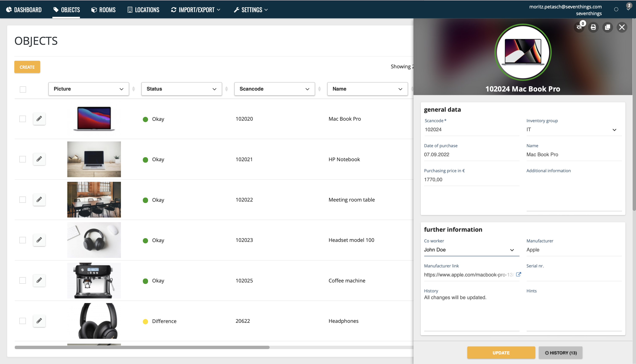The height and width of the screenshot is (364, 636).
Task: Check the select-all checkbox in header
Action: click(23, 89)
